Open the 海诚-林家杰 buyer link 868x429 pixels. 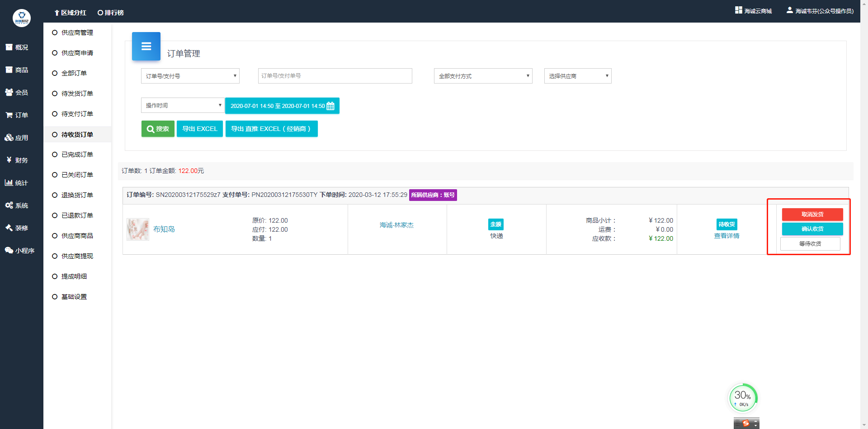click(x=396, y=225)
